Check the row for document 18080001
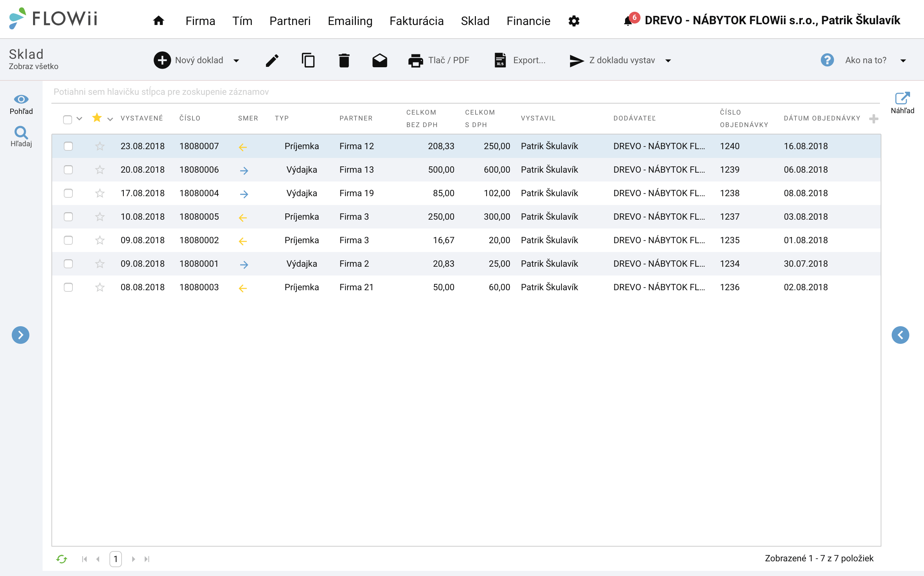 pos(68,264)
